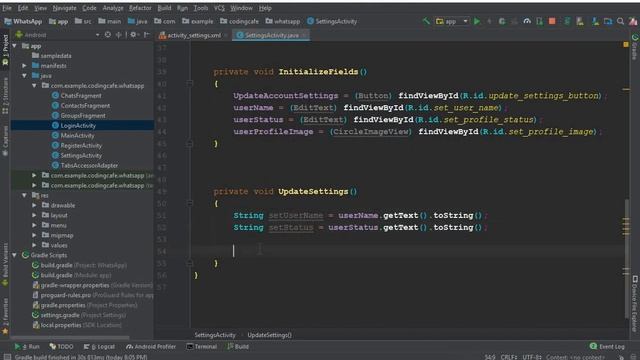Open the TODO tool window
The height and width of the screenshot is (360, 640).
point(62,347)
